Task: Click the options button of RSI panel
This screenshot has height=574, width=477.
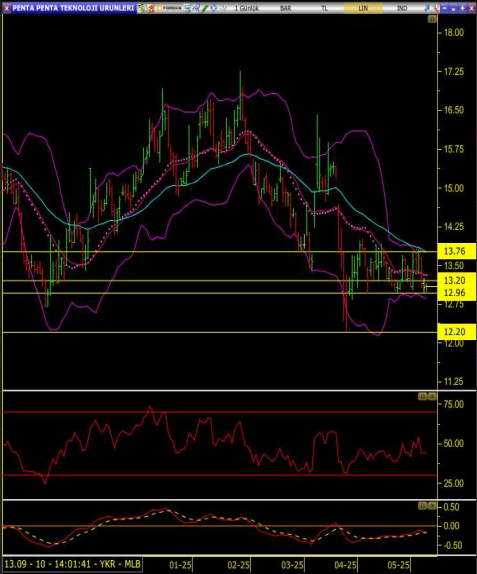Action: (x=422, y=396)
